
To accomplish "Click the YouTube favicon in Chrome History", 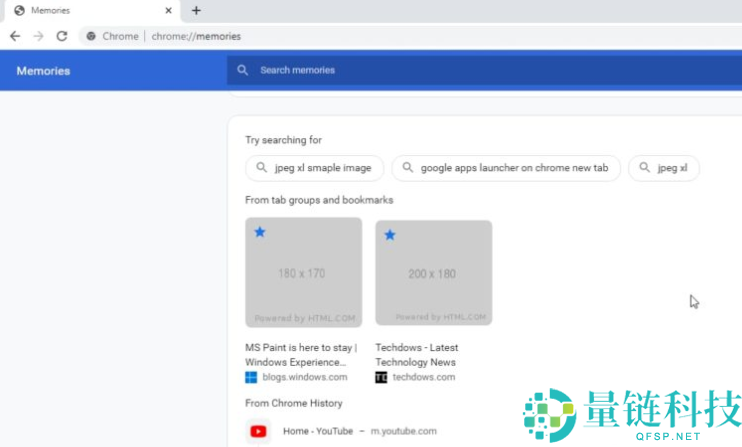I will click(x=258, y=431).
